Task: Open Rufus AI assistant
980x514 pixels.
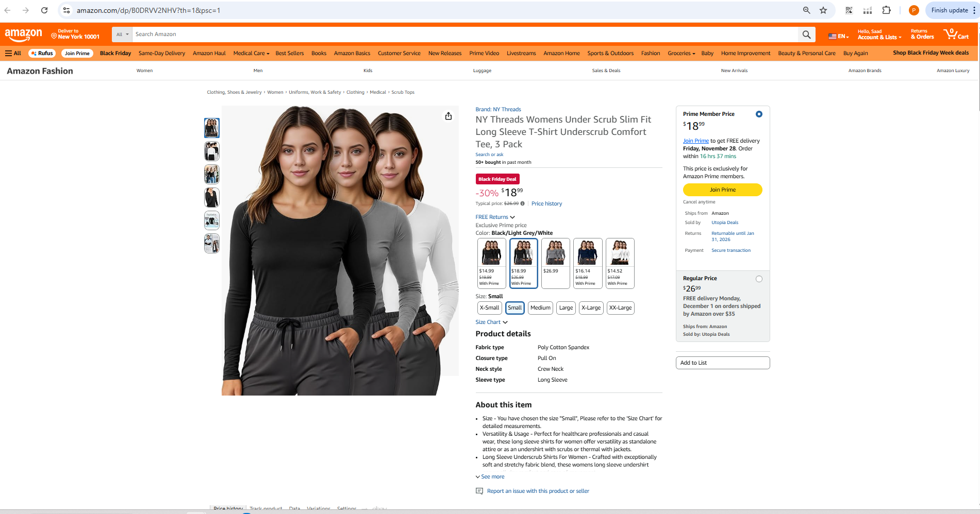Action: [42, 54]
